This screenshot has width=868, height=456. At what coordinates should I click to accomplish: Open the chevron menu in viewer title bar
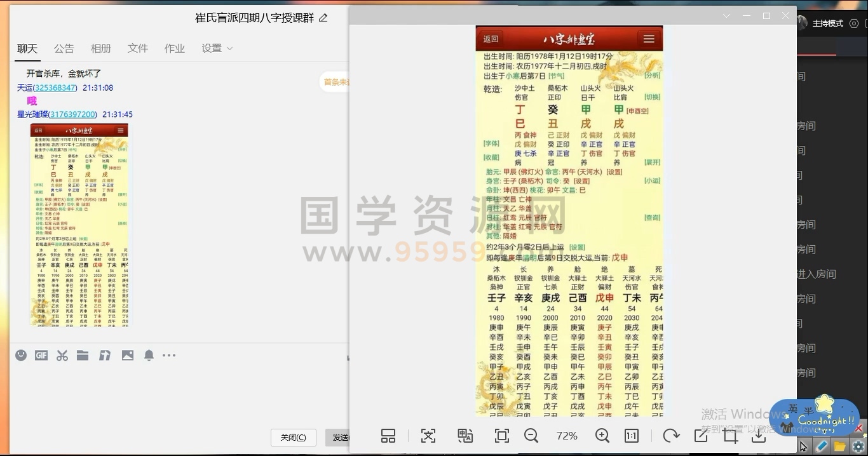click(x=727, y=16)
